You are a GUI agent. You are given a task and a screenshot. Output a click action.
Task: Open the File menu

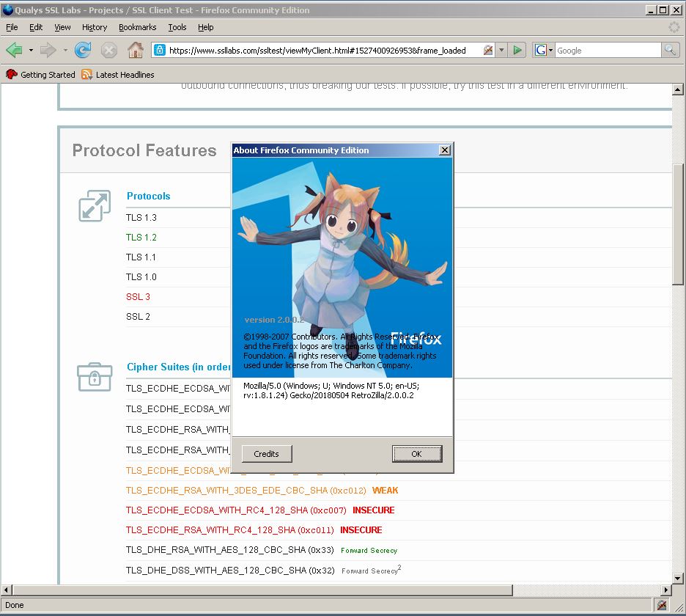[x=12, y=27]
